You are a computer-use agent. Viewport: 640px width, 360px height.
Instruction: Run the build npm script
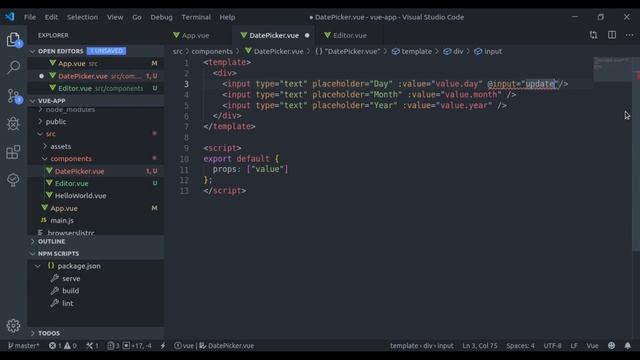(70, 291)
